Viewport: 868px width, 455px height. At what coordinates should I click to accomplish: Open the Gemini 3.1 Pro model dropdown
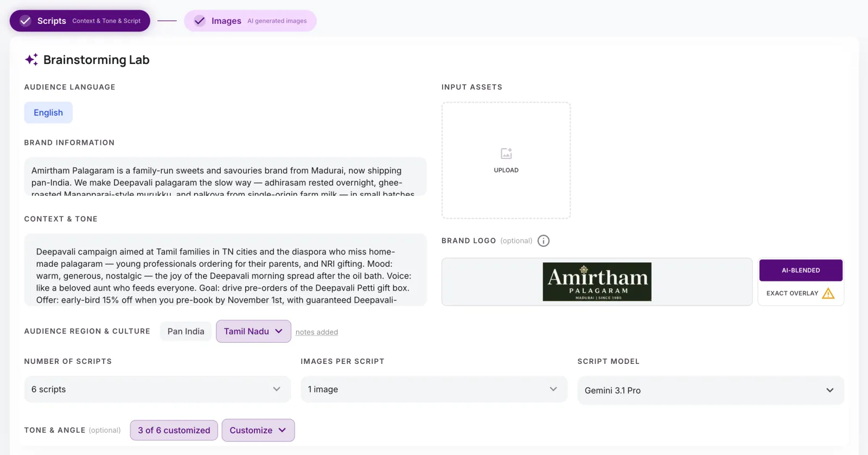click(x=711, y=390)
